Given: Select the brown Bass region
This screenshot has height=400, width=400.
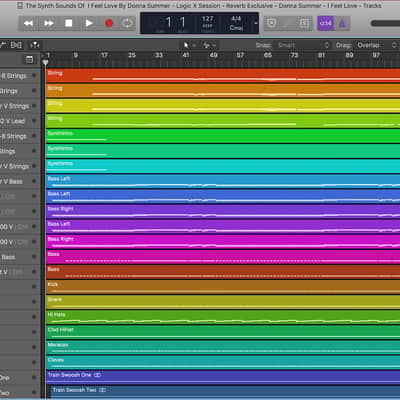Looking at the screenshot, I should coord(223,272).
